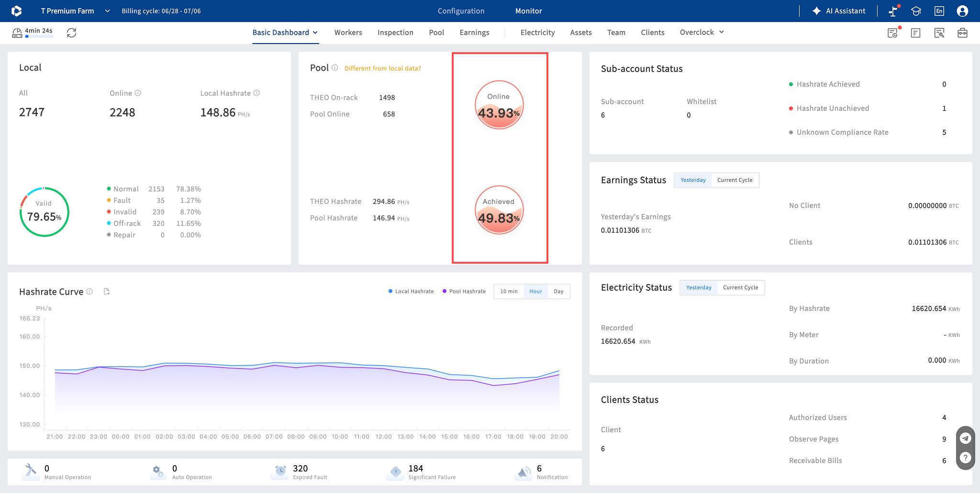Open the toolbox icon in toolbar
This screenshot has width=980, height=493.
pos(962,33)
